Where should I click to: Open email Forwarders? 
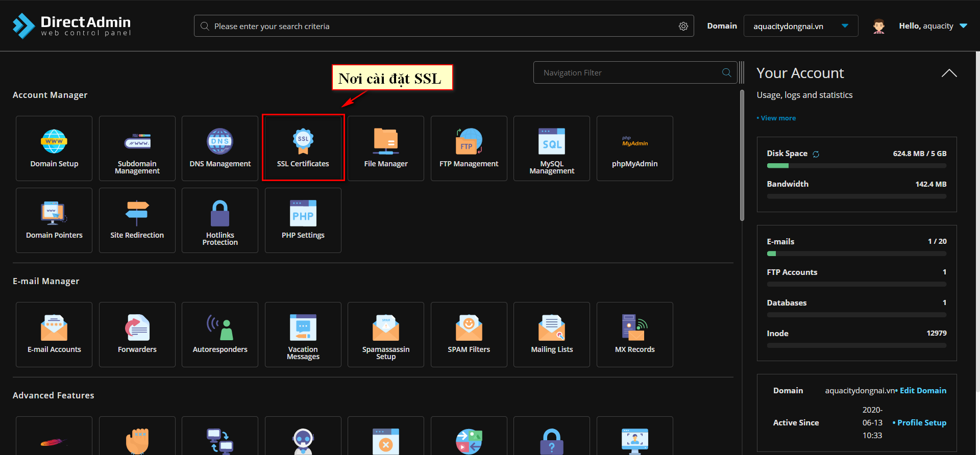(137, 335)
